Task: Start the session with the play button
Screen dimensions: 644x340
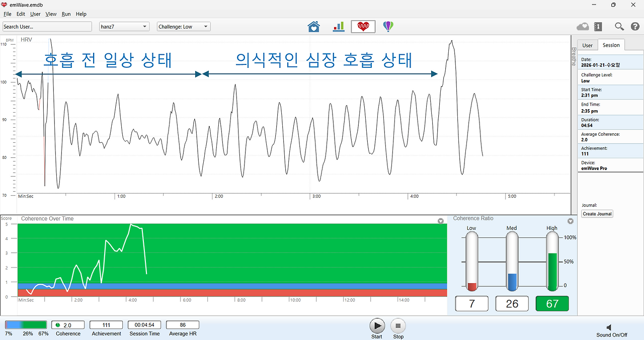Action: 377,325
